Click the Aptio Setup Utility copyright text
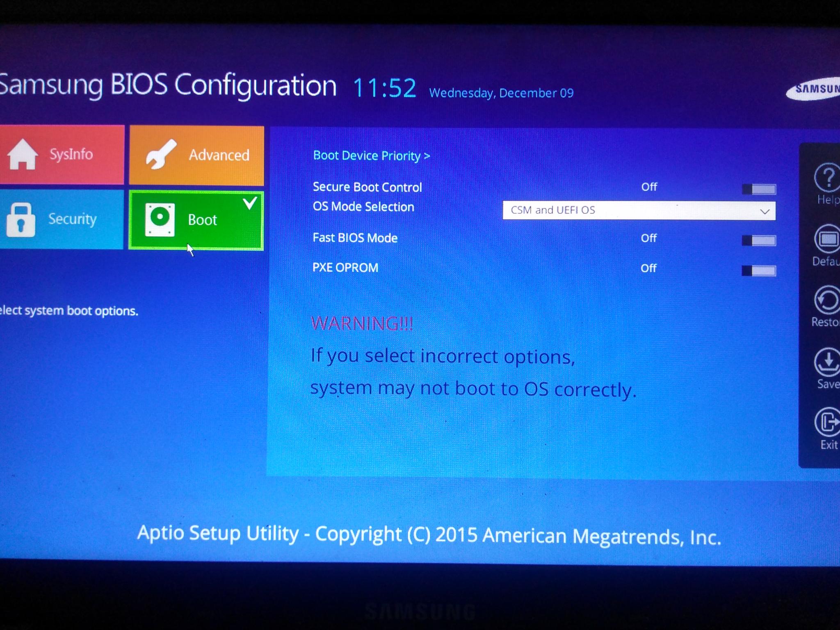Screen dimensions: 840x630 (x=429, y=535)
